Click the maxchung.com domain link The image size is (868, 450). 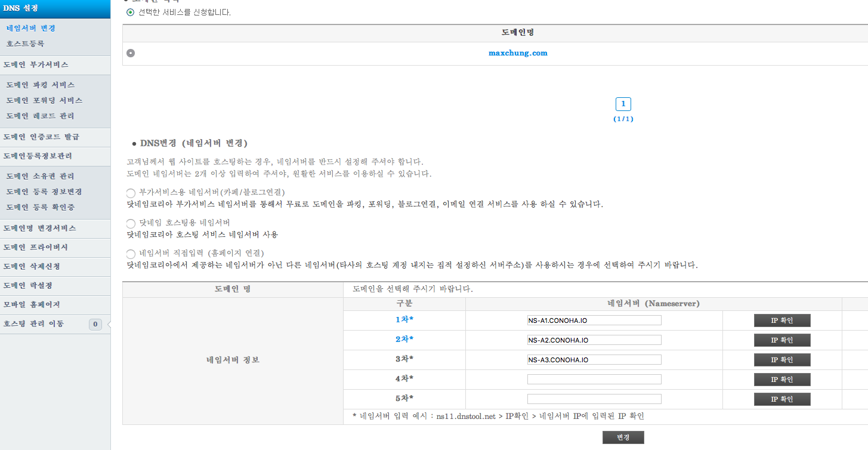518,53
